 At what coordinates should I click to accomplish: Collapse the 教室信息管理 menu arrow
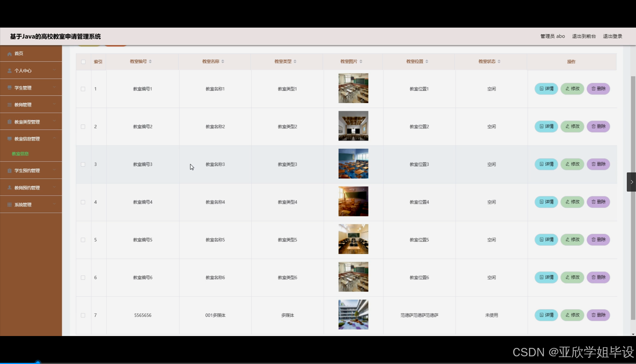[x=54, y=138]
